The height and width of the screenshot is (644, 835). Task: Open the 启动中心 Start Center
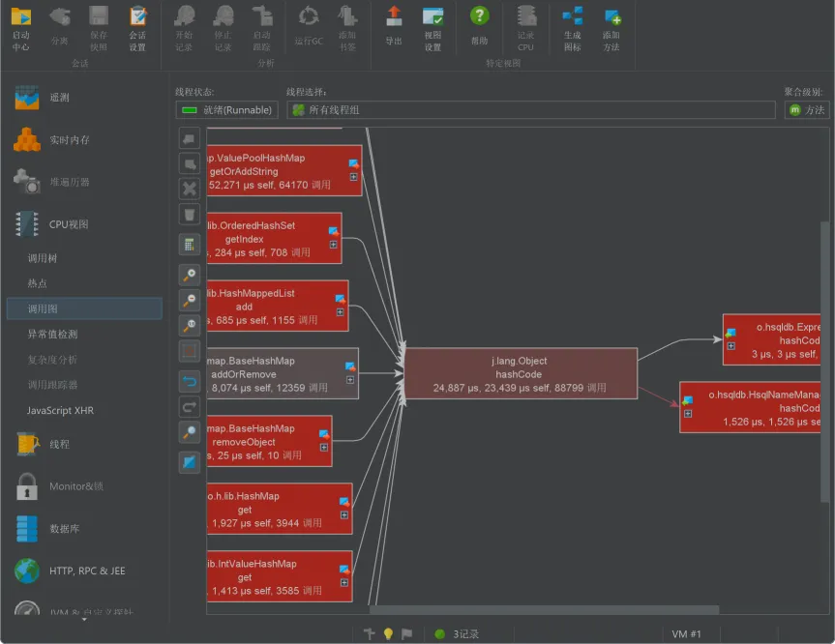tap(20, 29)
